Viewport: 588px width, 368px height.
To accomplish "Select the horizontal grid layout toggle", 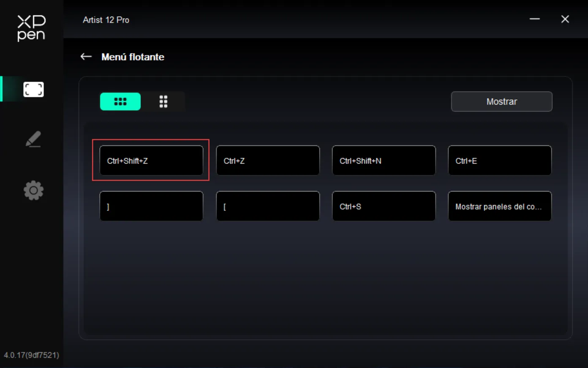I will (120, 102).
